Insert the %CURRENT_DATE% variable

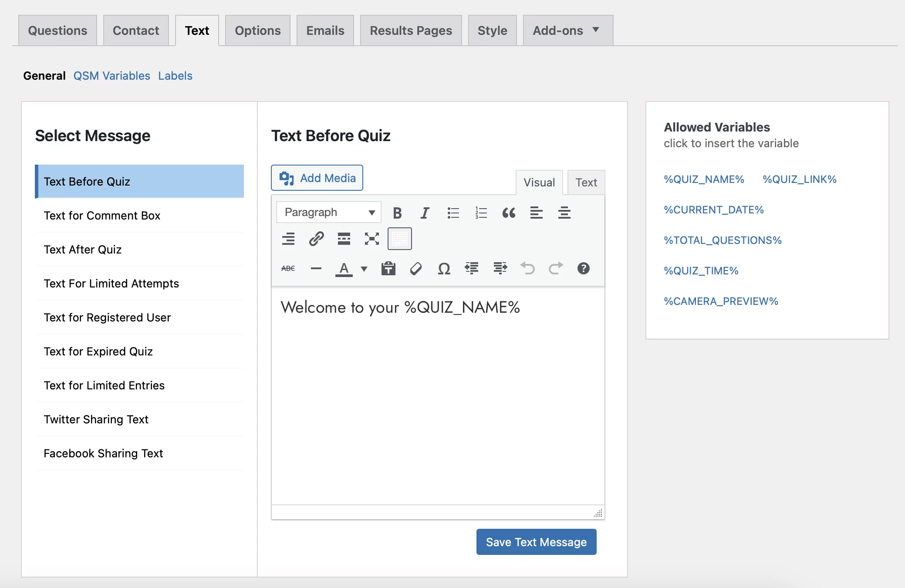[714, 210]
